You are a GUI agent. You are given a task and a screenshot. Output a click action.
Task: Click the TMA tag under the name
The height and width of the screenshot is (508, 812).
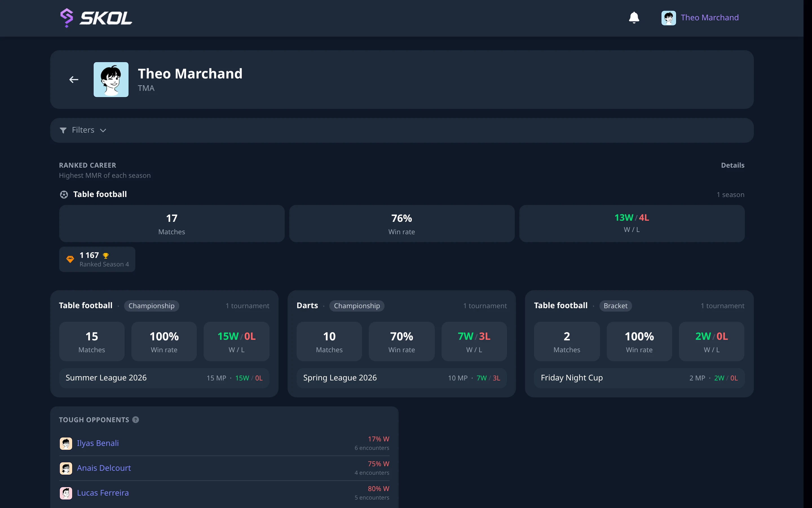(x=146, y=88)
